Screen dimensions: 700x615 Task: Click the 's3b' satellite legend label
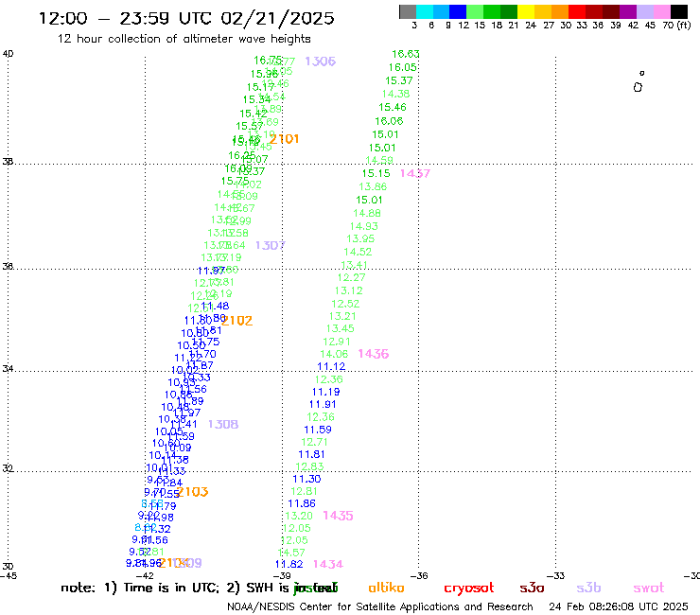(x=588, y=588)
